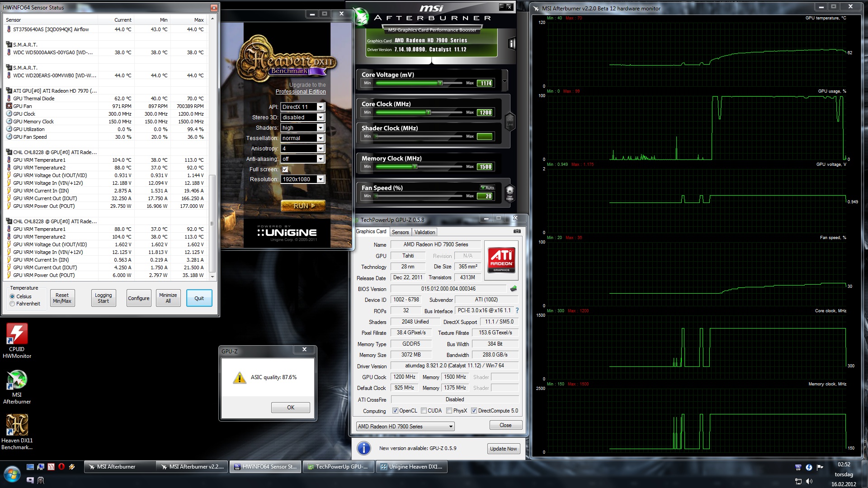Open the GPU selector dropdown in GPU-Z
Image resolution: width=868 pixels, height=488 pixels.
[405, 427]
